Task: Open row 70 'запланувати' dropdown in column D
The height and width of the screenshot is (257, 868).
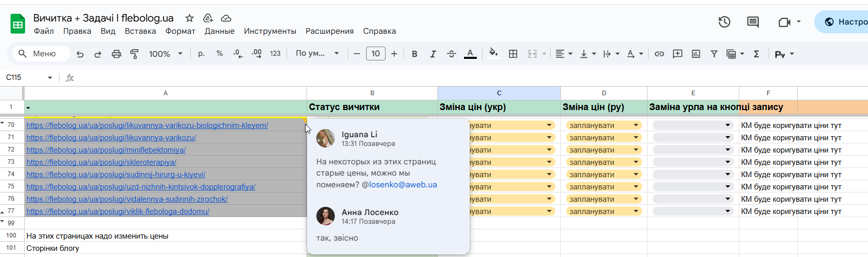Action: (x=636, y=125)
